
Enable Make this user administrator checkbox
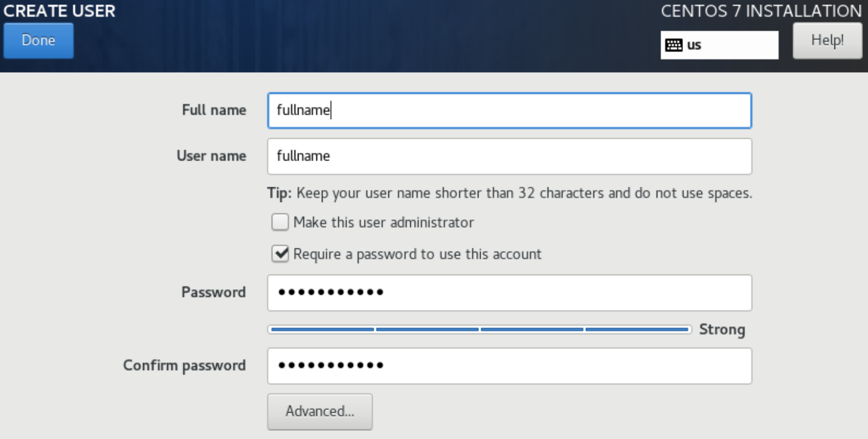coord(280,222)
